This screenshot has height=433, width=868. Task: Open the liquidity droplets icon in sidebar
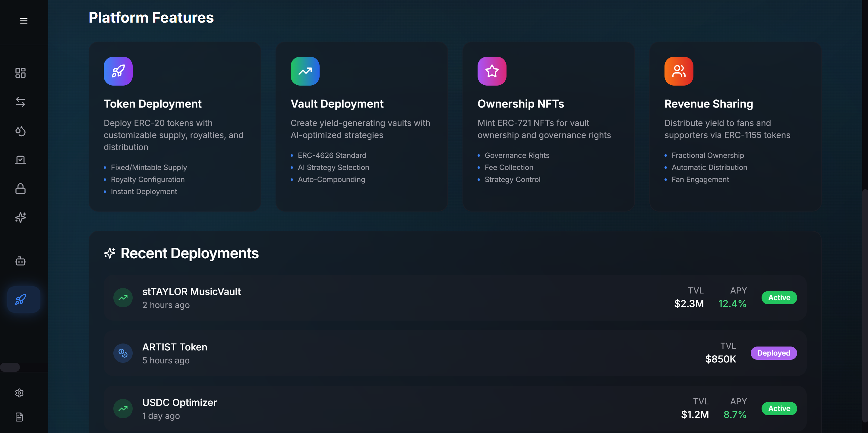click(x=20, y=131)
